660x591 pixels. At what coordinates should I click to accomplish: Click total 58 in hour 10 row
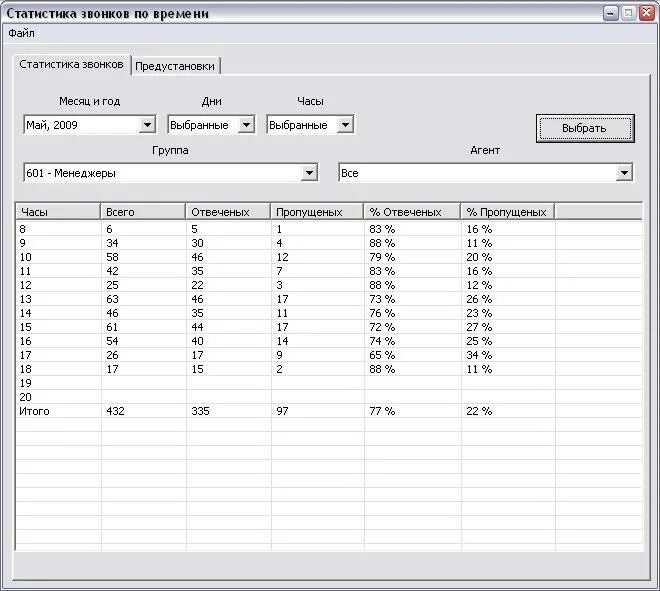(112, 257)
